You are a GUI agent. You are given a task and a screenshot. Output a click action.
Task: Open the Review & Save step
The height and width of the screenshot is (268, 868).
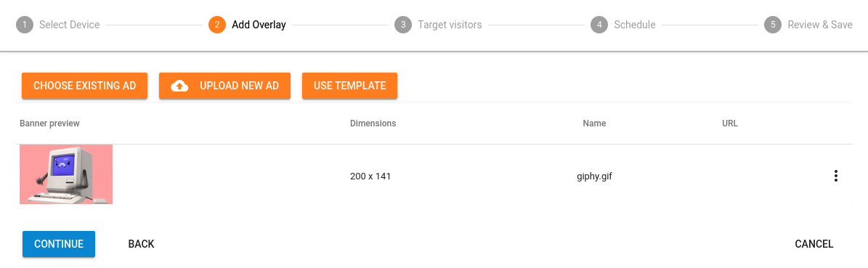coord(820,25)
